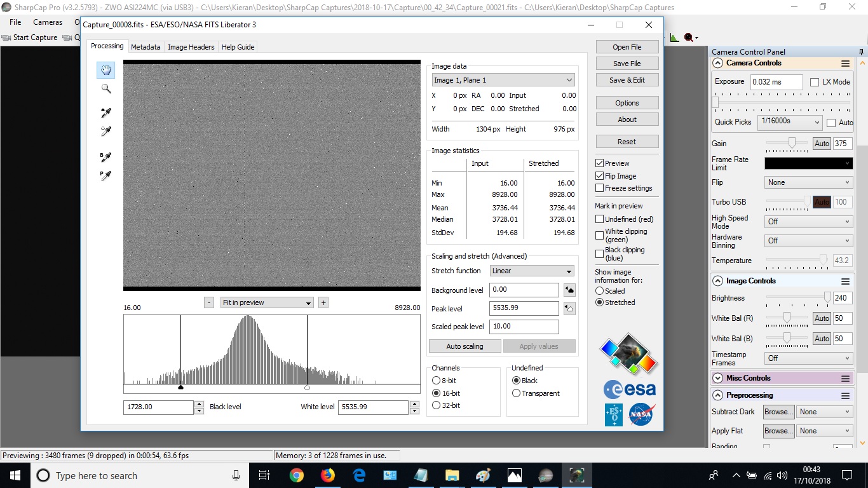This screenshot has width=868, height=488.
Task: Open the Stretch function Linear dropdown
Action: coord(532,271)
